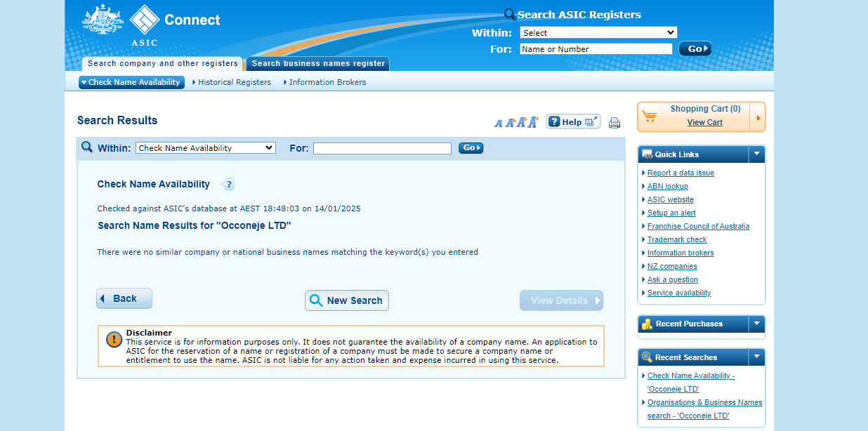Open the Report a data issue link
Screen dimensions: 868x431
click(680, 173)
